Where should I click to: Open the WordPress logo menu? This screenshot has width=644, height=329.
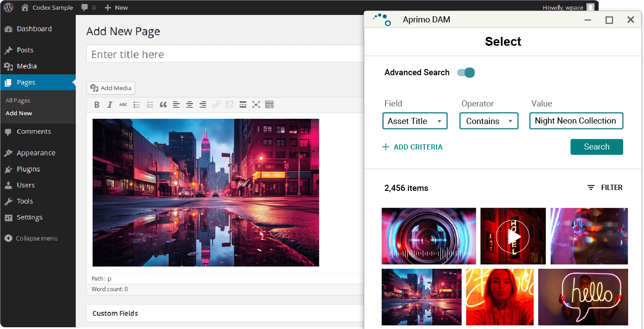pos(8,7)
